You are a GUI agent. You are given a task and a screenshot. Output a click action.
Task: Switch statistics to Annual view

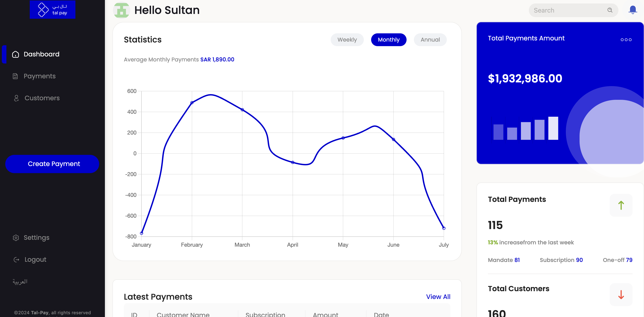pyautogui.click(x=430, y=40)
